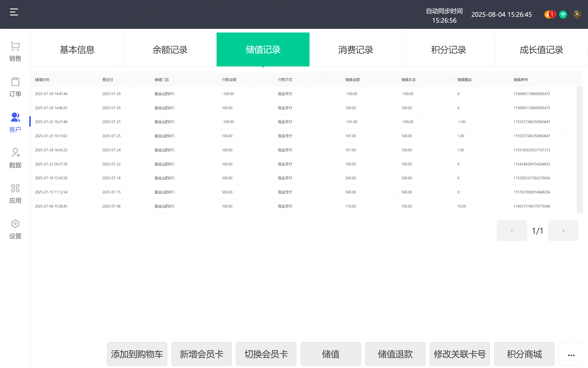Select row dated 2025-07-08 15:58:45
This screenshot has width=588, height=368.
click(304, 206)
